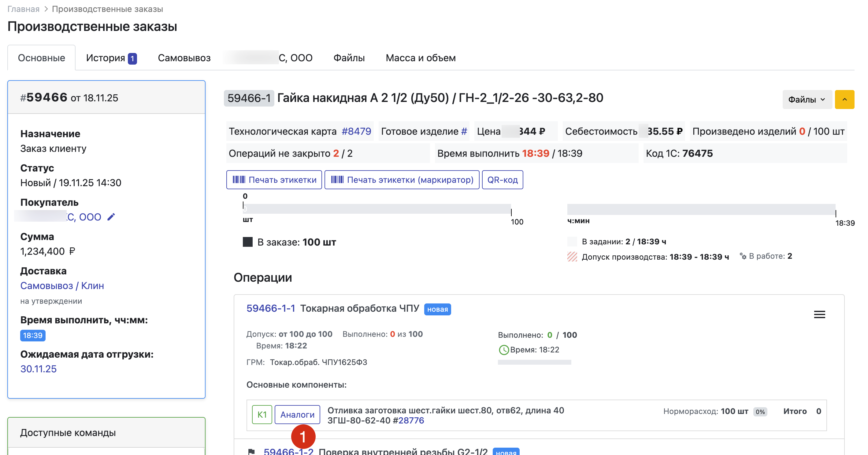This screenshot has width=868, height=455.
Task: Click flag icon beside operation 59466-1-2
Action: point(251,451)
